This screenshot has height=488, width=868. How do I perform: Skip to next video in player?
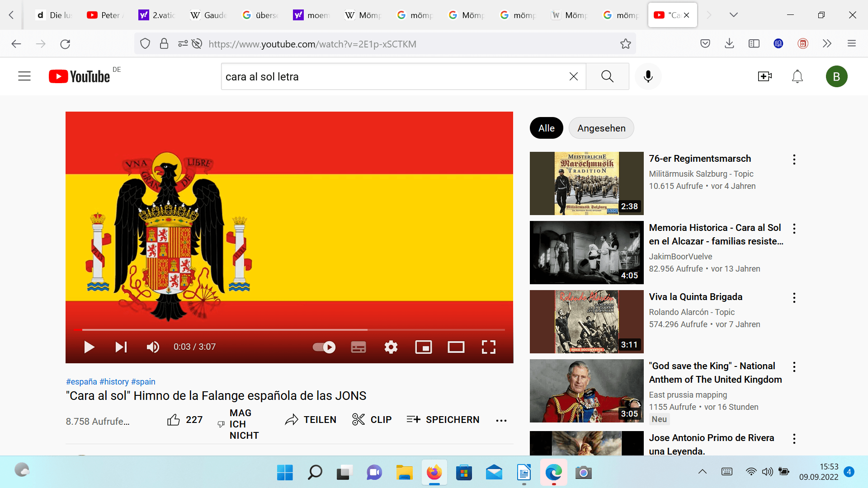point(121,347)
